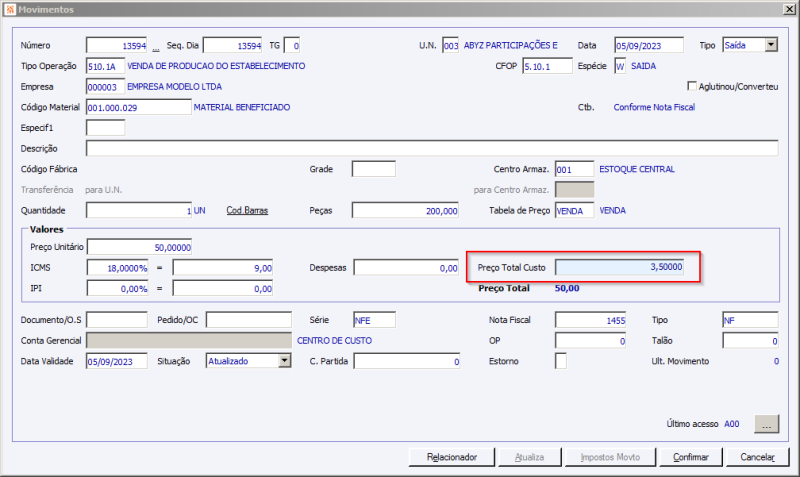Viewport: 800px width, 477px height.
Task: Click the Conta Gerencial field
Action: (x=189, y=340)
